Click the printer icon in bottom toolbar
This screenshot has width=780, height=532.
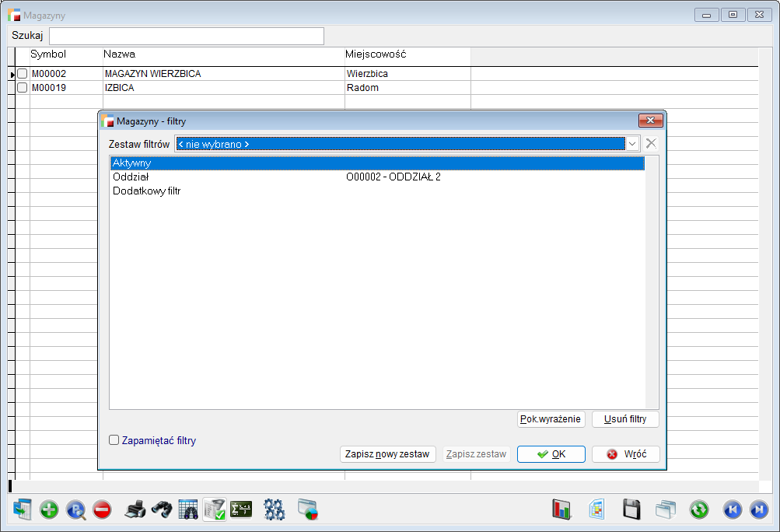(x=135, y=510)
